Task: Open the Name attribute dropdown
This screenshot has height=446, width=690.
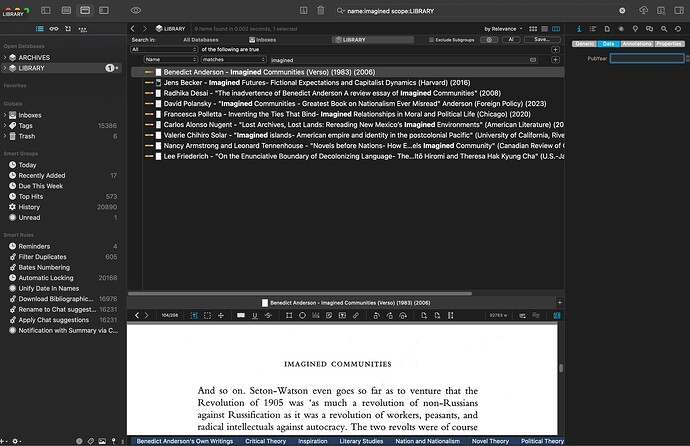Action: [x=170, y=59]
